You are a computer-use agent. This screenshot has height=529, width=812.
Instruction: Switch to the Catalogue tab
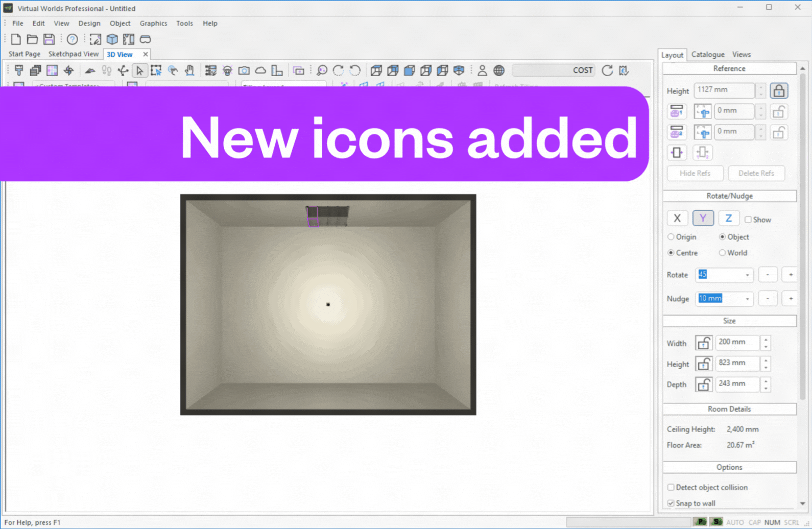(x=708, y=55)
